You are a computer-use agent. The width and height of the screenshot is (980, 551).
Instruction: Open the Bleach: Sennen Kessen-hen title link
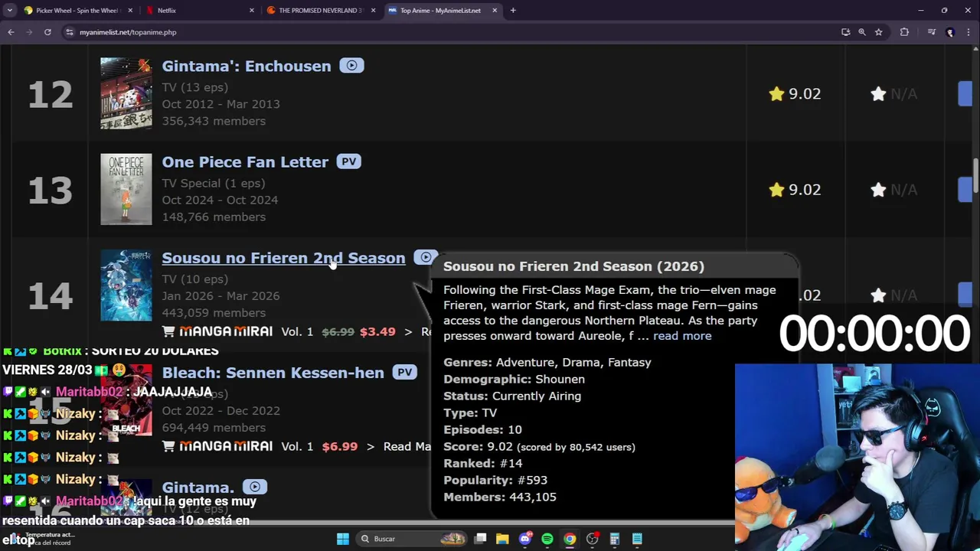(273, 373)
